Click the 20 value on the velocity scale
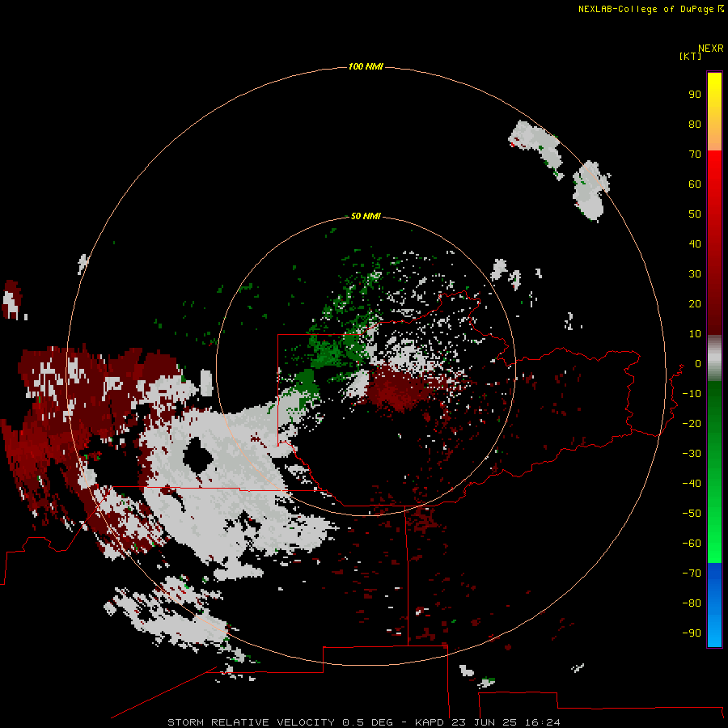The width and height of the screenshot is (728, 728). [695, 303]
